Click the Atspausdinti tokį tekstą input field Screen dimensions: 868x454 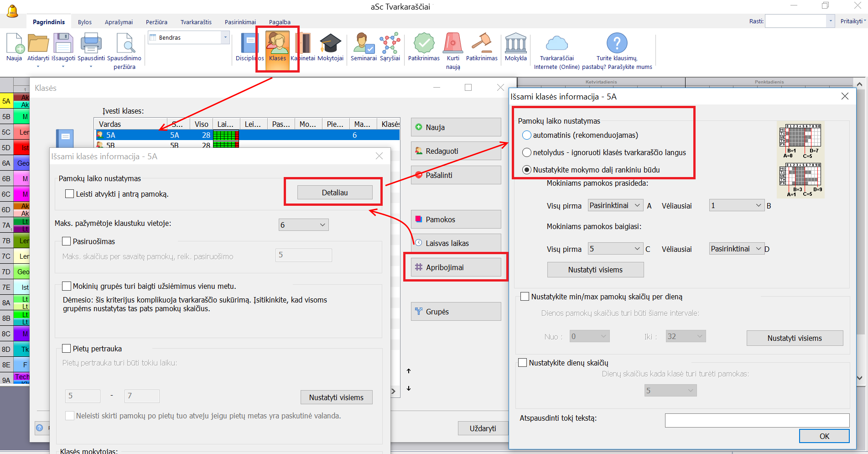757,420
